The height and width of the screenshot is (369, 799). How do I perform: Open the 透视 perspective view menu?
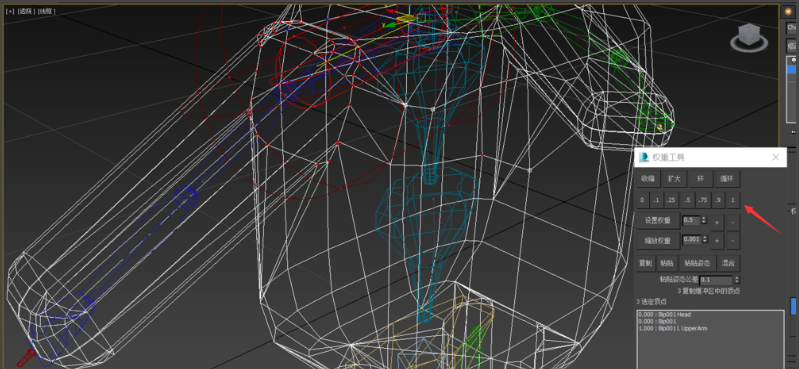[25, 11]
